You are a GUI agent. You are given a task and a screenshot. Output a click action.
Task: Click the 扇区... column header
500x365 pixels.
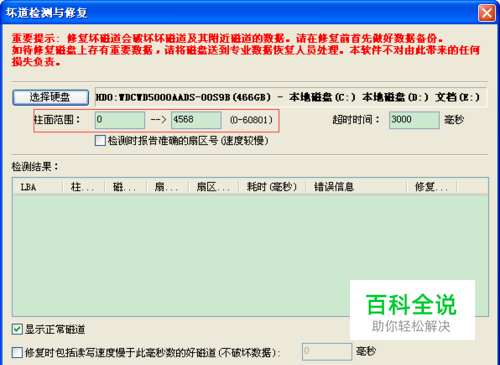pos(214,187)
